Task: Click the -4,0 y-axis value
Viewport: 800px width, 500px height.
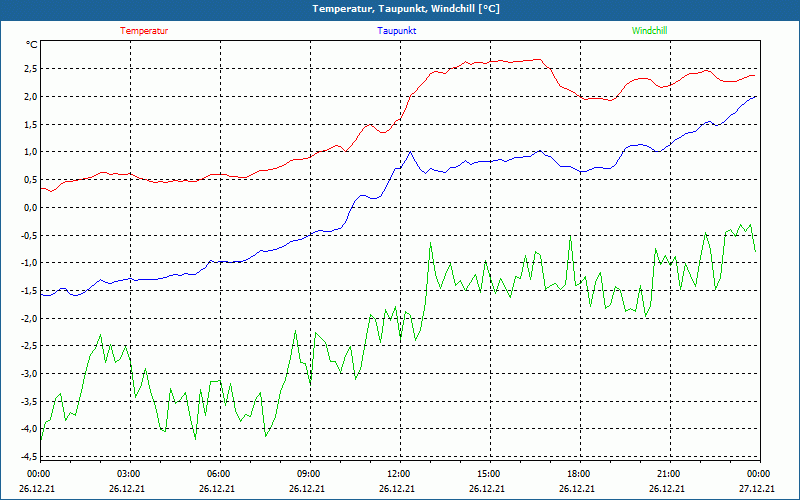Action: point(28,429)
